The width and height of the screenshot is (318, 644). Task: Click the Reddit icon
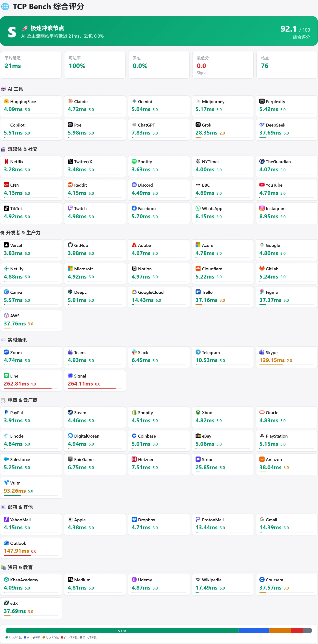70,185
